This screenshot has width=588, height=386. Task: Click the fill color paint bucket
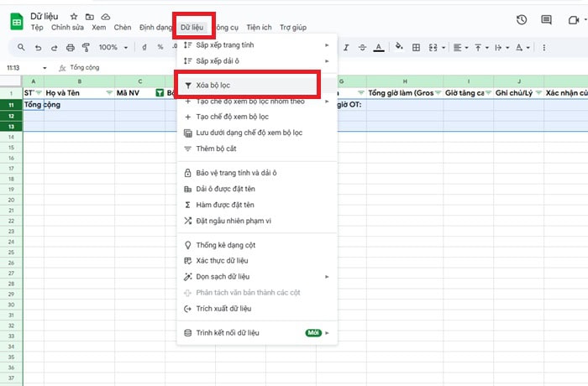coord(399,47)
